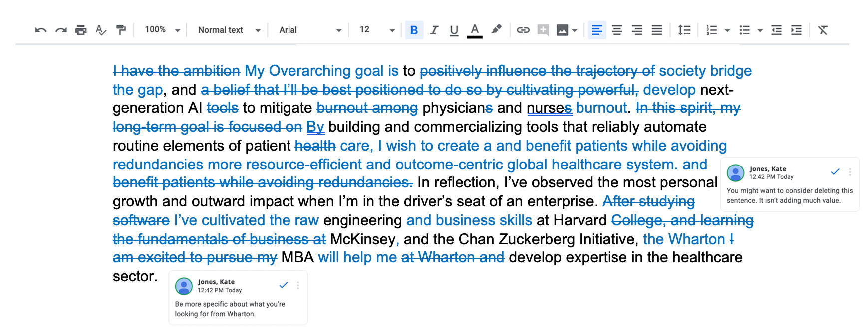Click the Undo arrow icon
The height and width of the screenshot is (333, 868).
(41, 30)
